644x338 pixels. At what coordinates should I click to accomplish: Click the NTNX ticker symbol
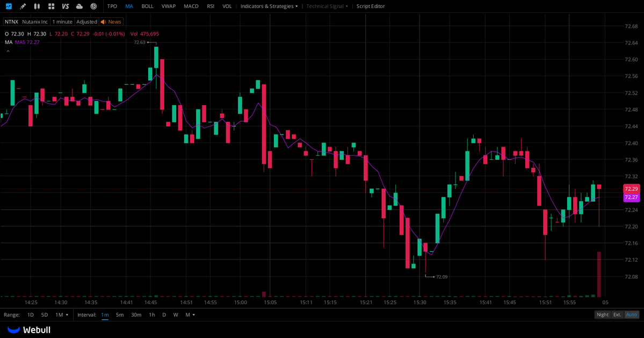point(11,22)
